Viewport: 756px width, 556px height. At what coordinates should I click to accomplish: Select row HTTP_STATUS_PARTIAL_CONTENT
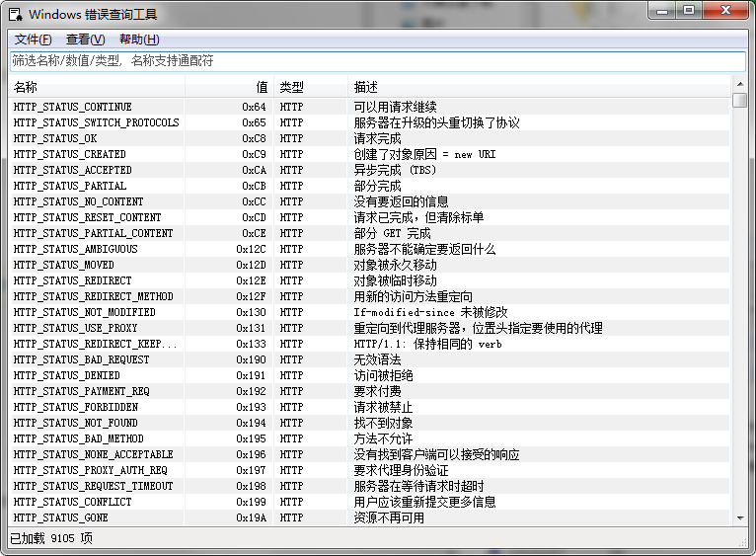point(369,233)
